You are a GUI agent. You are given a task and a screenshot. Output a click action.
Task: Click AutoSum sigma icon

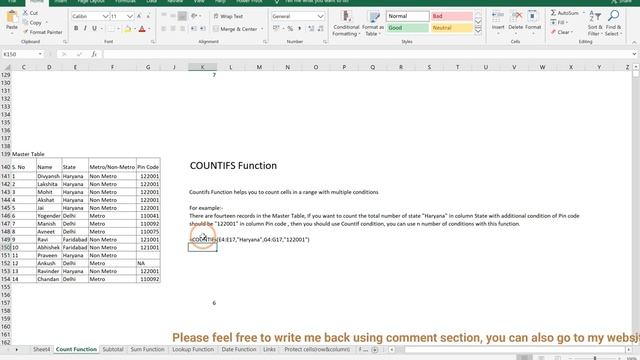(x=553, y=13)
